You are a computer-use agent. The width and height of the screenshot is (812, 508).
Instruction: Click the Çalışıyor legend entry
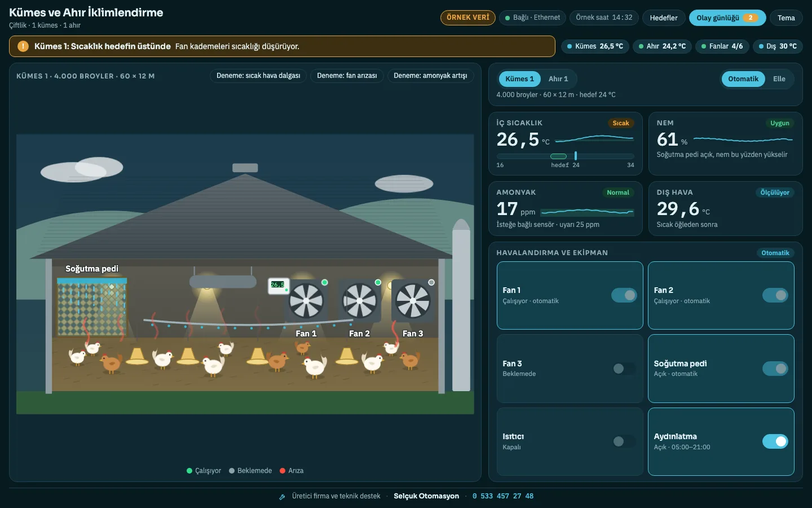(204, 471)
